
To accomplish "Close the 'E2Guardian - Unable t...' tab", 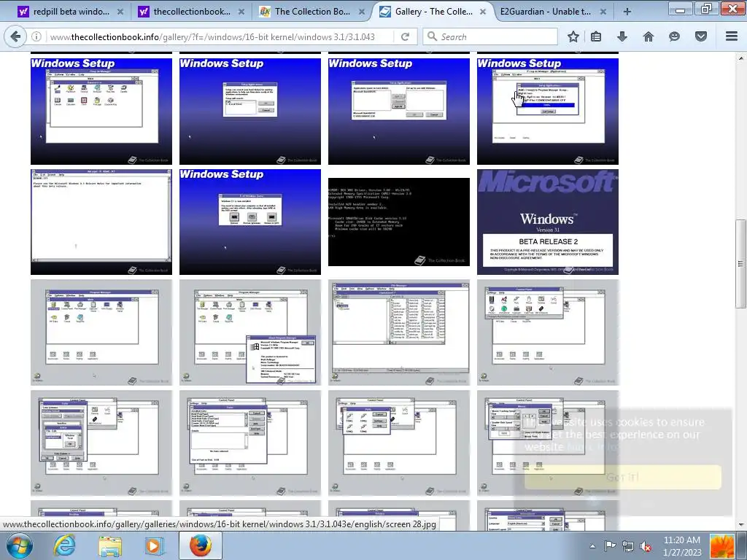I will coord(603,12).
